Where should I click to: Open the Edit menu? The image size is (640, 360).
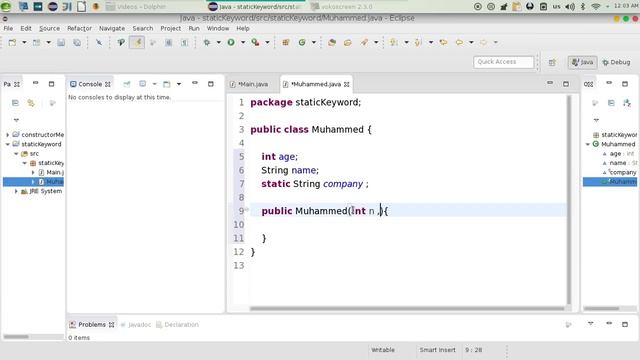click(26, 29)
